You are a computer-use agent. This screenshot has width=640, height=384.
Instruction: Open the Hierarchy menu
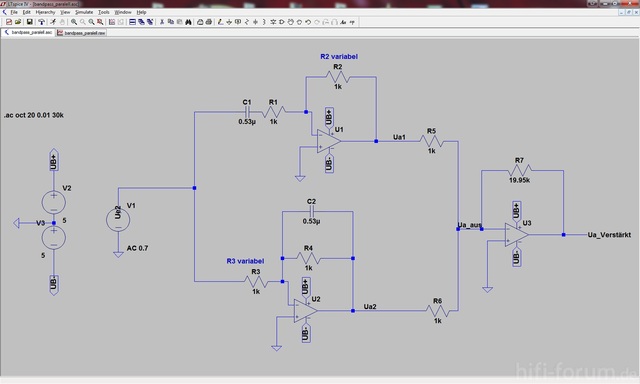pyautogui.click(x=45, y=12)
